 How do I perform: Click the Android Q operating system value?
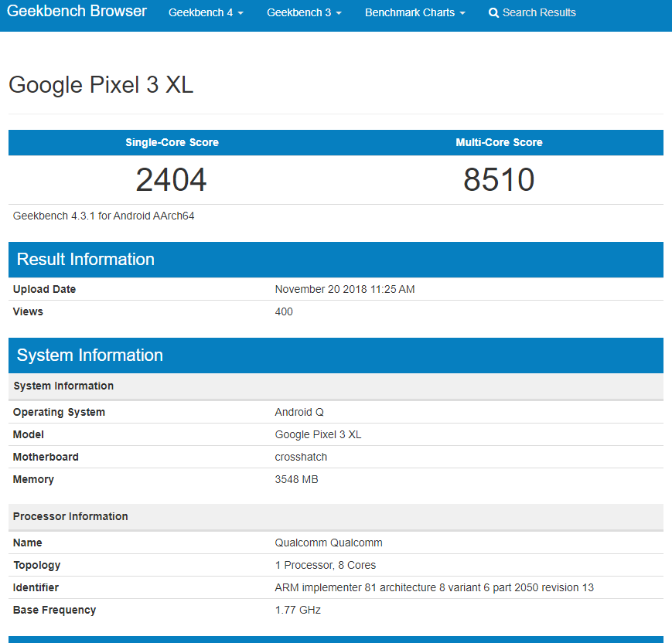point(299,412)
